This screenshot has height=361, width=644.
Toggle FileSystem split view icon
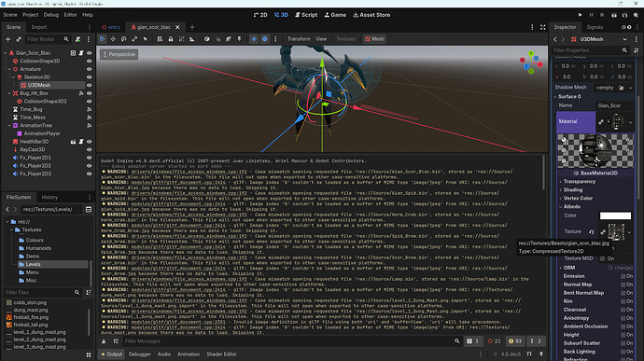pos(89,210)
